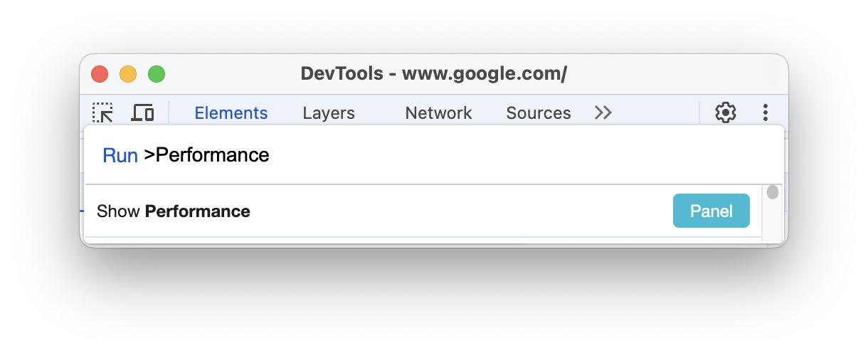The height and width of the screenshot is (353, 868).
Task: Switch to the Elements tab
Action: pos(231,113)
